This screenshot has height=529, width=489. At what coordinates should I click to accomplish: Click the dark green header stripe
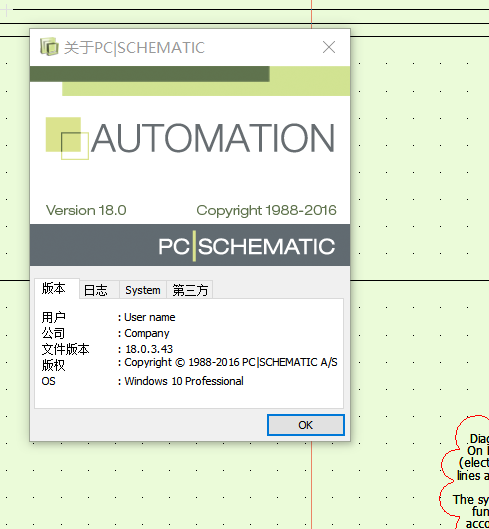pos(150,74)
